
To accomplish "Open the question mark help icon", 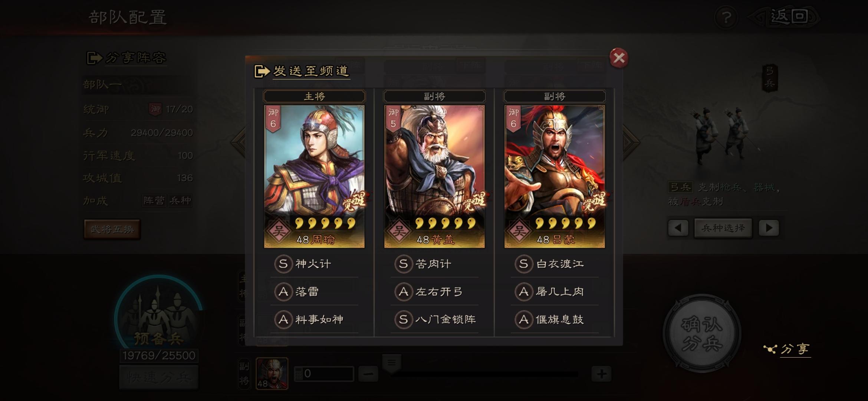I will (x=726, y=17).
